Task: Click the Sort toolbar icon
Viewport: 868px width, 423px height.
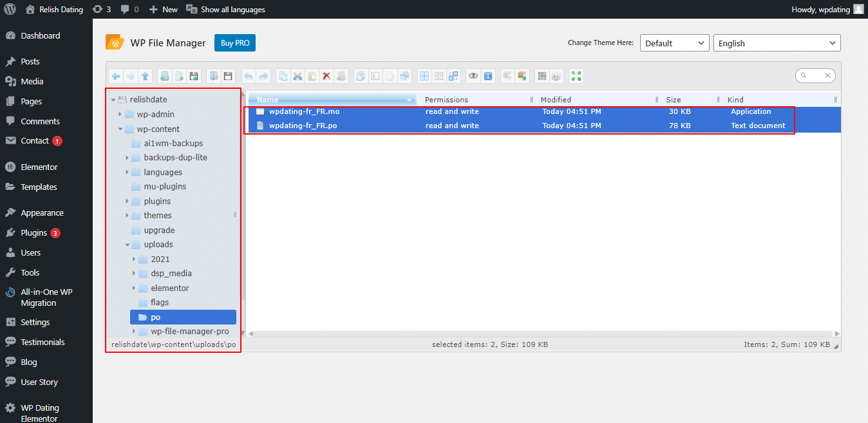Action: tap(557, 76)
